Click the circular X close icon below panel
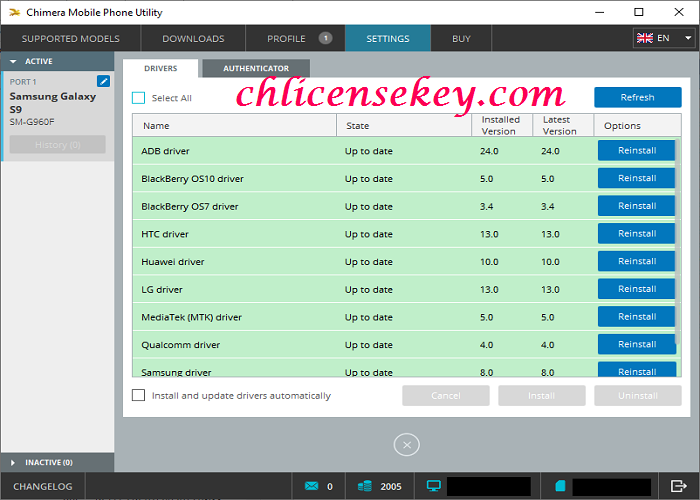700x500 pixels. pyautogui.click(x=406, y=445)
